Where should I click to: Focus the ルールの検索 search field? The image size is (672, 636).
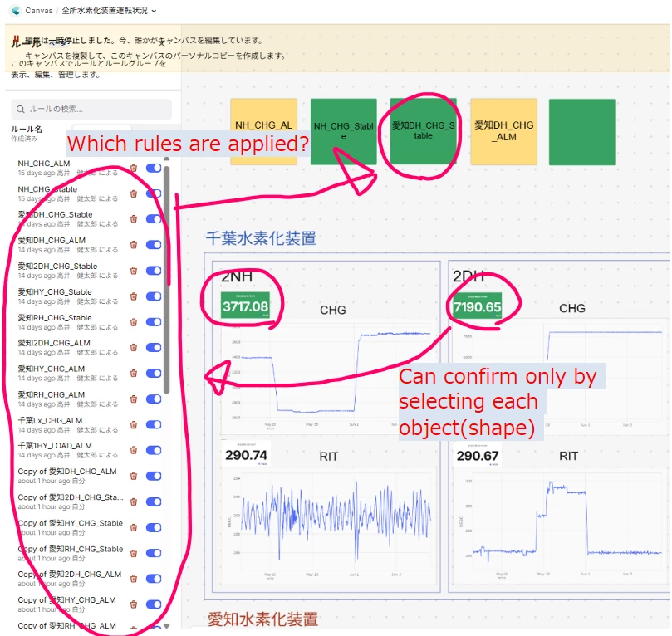[x=91, y=110]
